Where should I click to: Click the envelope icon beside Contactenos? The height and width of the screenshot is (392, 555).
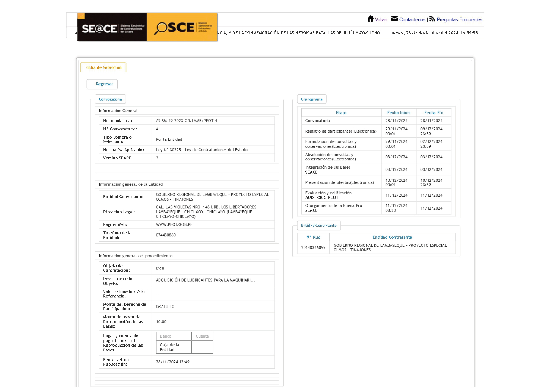(x=394, y=19)
